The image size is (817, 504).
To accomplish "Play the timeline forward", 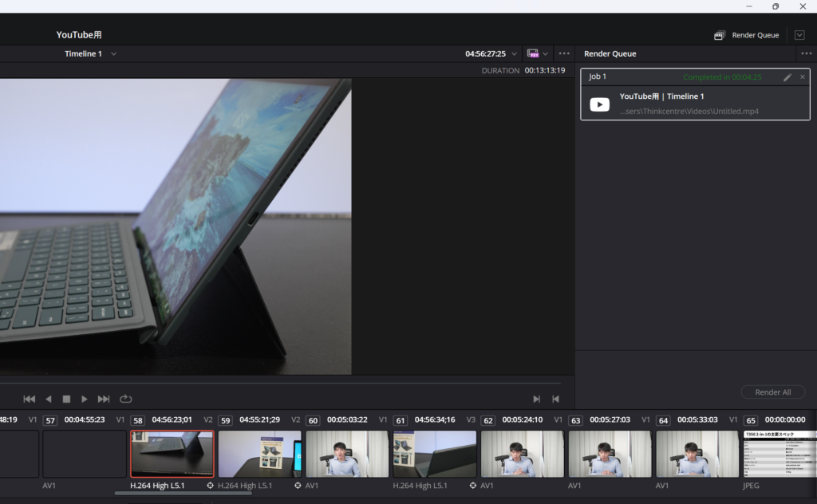I will pyautogui.click(x=85, y=399).
